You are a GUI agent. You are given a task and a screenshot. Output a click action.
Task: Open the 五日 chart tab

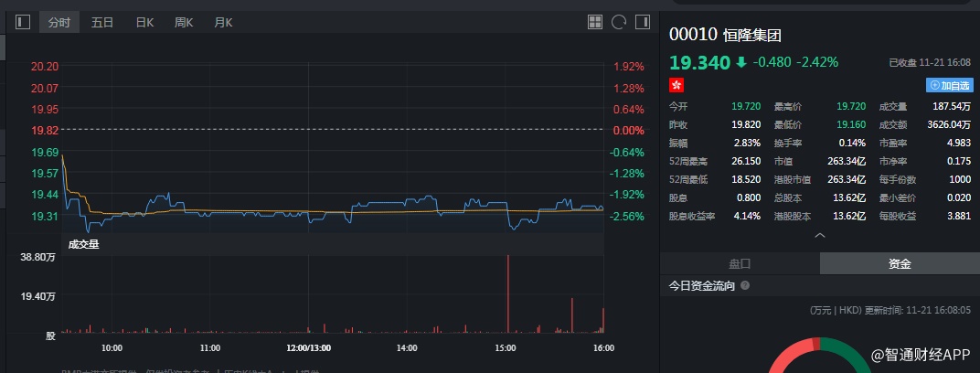point(102,22)
